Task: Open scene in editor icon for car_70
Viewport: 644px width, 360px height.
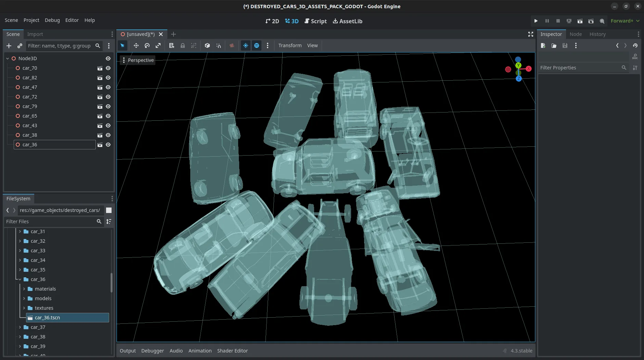Action: pos(100,68)
